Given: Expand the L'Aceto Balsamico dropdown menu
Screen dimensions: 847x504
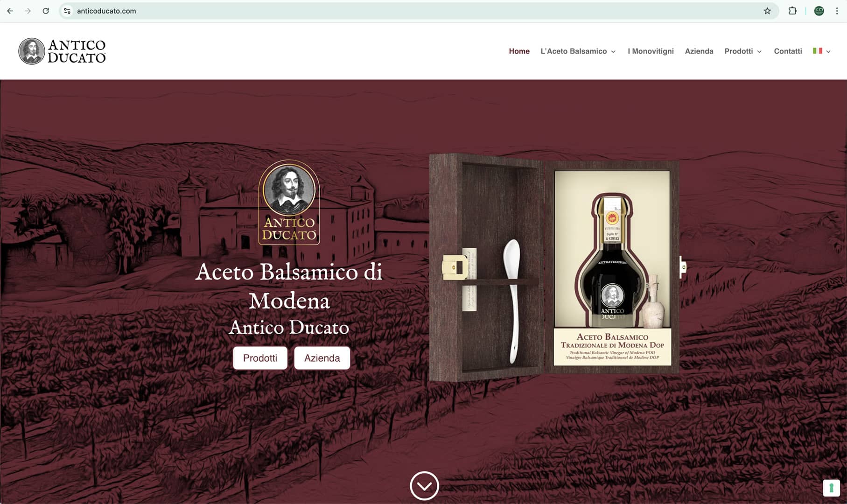Looking at the screenshot, I should pyautogui.click(x=578, y=51).
